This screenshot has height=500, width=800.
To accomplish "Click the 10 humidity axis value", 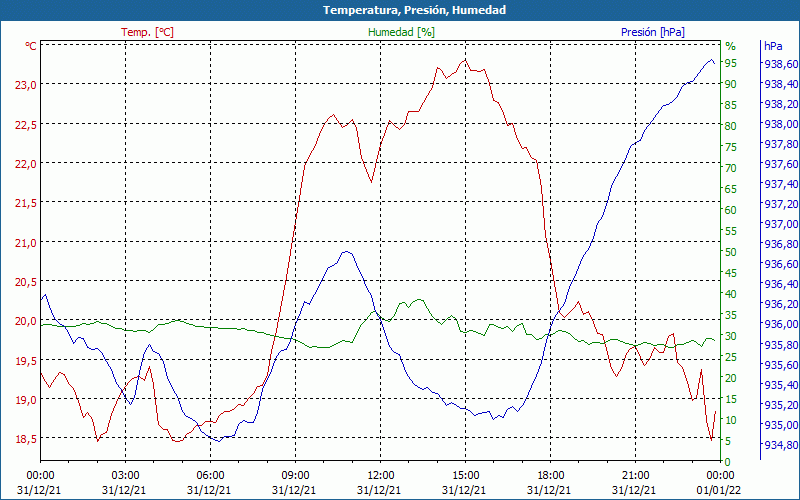I will pos(731,420).
